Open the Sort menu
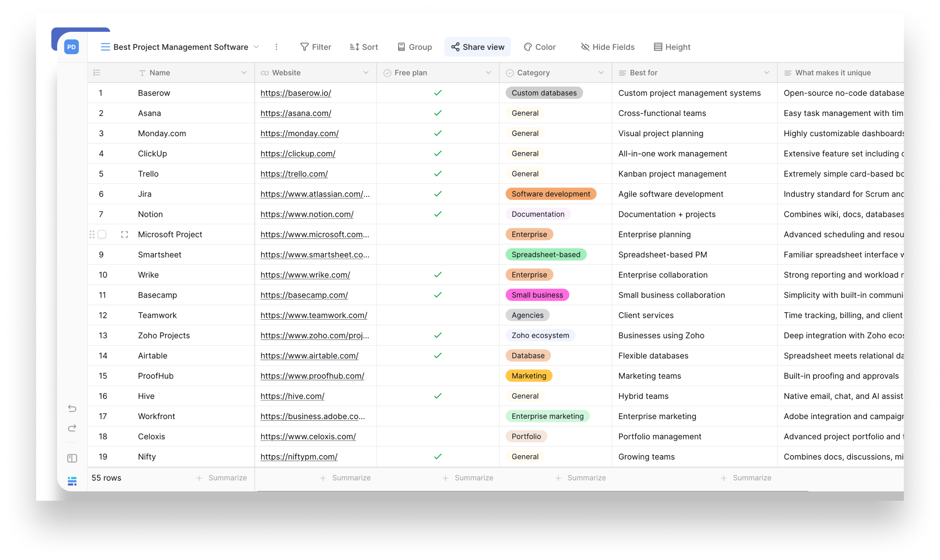The image size is (940, 560). (364, 47)
